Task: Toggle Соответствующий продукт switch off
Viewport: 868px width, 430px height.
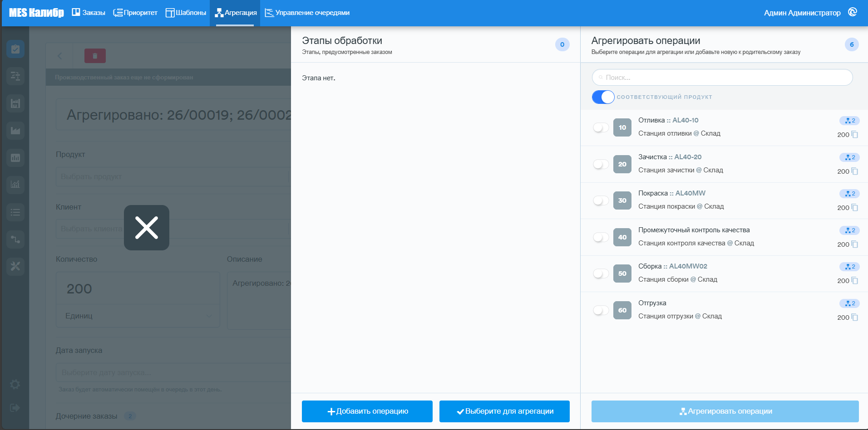Action: pyautogui.click(x=603, y=97)
